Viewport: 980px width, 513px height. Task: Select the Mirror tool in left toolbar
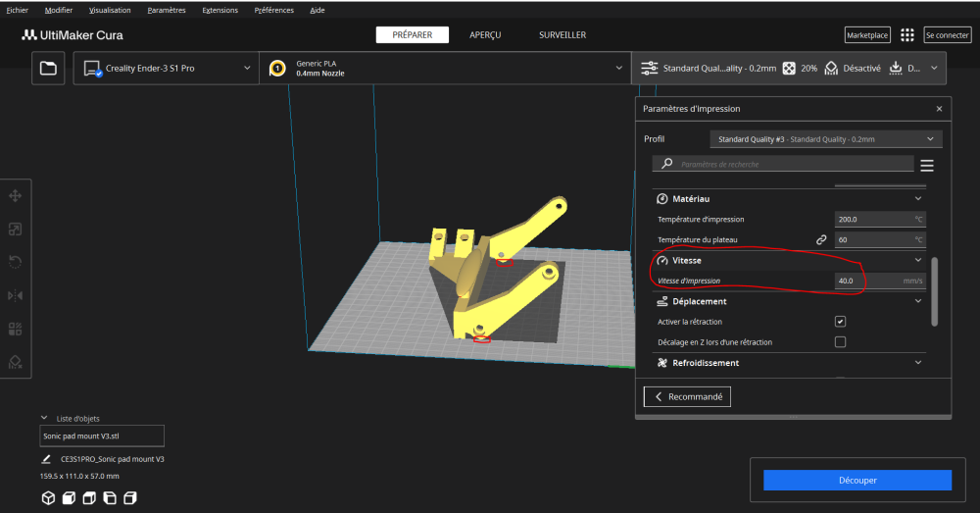[15, 295]
